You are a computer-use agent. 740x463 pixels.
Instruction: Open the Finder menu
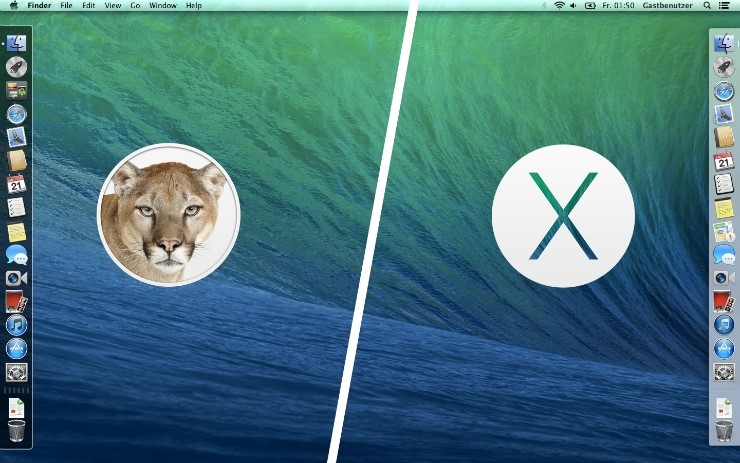[39, 6]
